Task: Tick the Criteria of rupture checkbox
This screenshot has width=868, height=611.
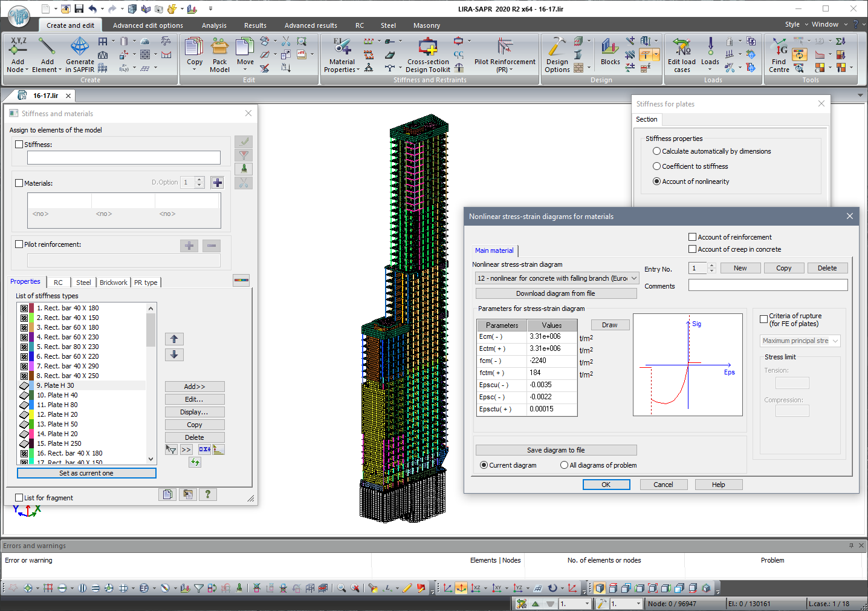Action: (x=763, y=319)
